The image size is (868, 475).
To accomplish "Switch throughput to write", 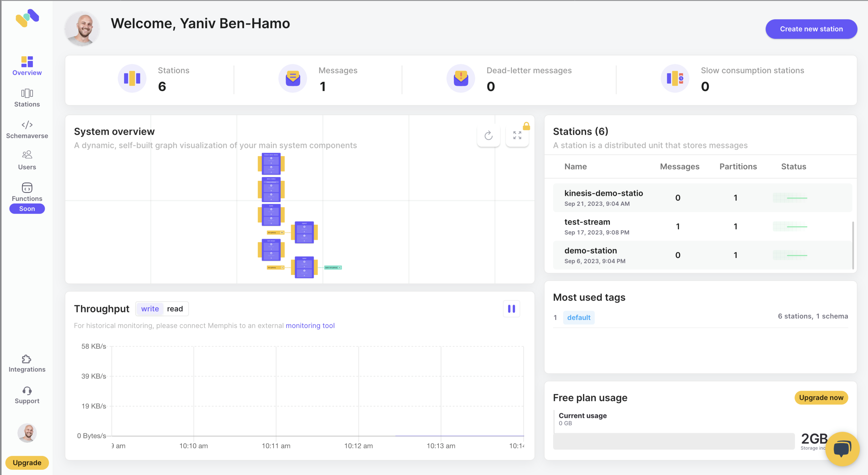I will (150, 309).
